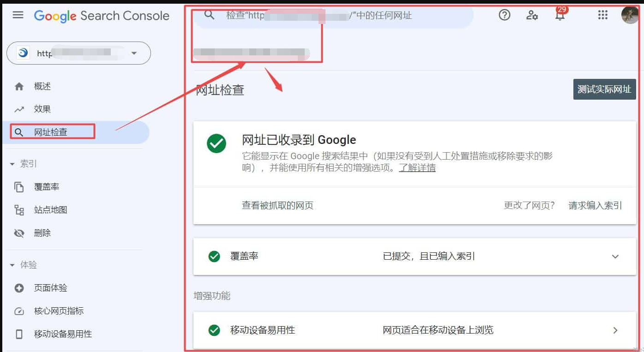Click the Help question mark icon
The width and height of the screenshot is (644, 352).
tap(504, 15)
